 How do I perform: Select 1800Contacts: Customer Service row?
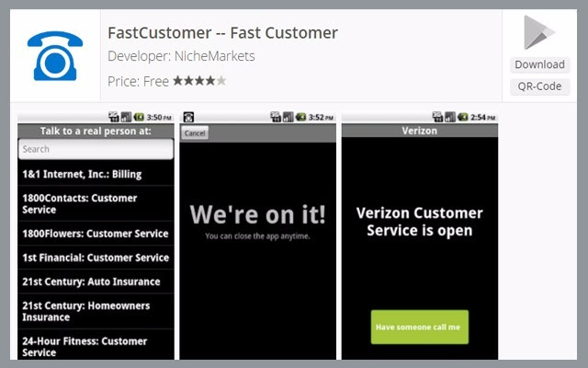[96, 203]
